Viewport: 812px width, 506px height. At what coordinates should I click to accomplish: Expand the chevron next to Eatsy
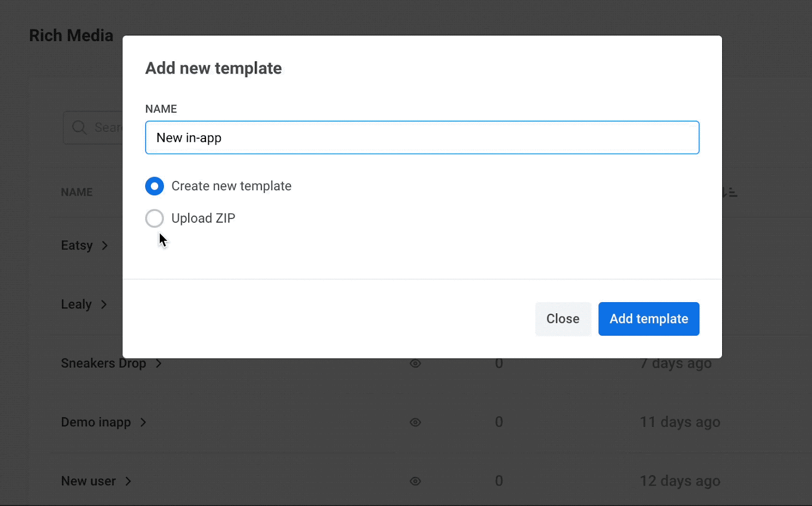[105, 246]
